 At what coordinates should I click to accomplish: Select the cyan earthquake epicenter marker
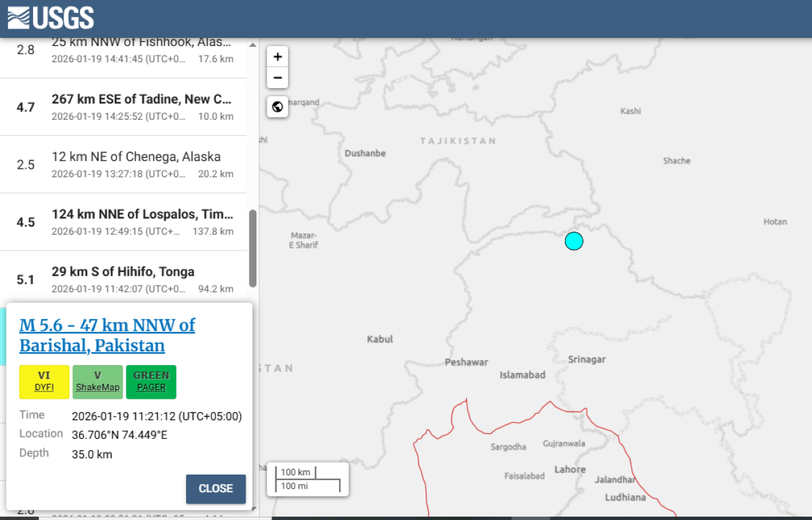click(x=574, y=240)
